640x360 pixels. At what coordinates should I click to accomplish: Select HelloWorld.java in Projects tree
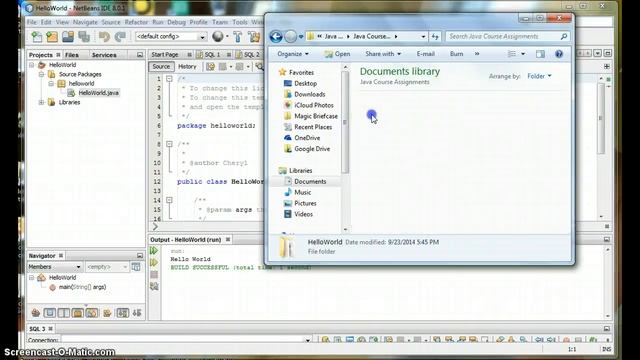[98, 93]
